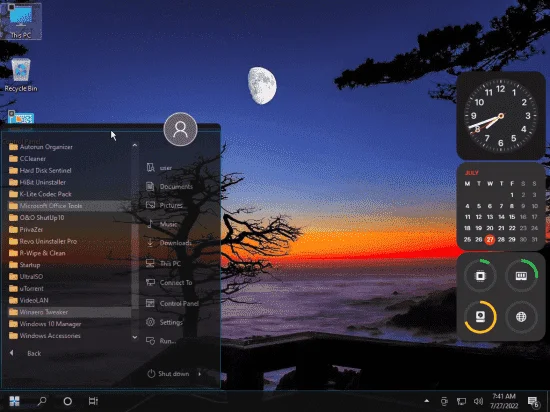This screenshot has height=412, width=550.
Task: Click the RAM usage gauge widget
Action: click(521, 276)
